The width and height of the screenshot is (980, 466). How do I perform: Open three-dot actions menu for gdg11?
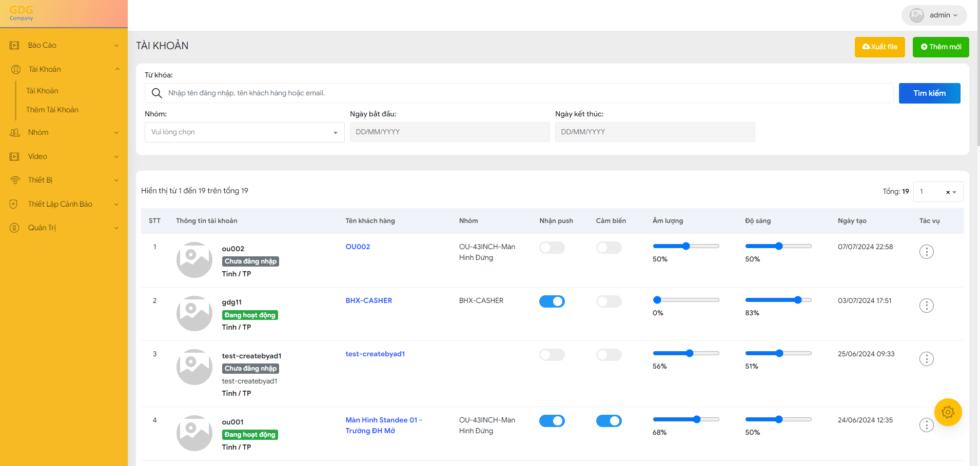click(926, 306)
